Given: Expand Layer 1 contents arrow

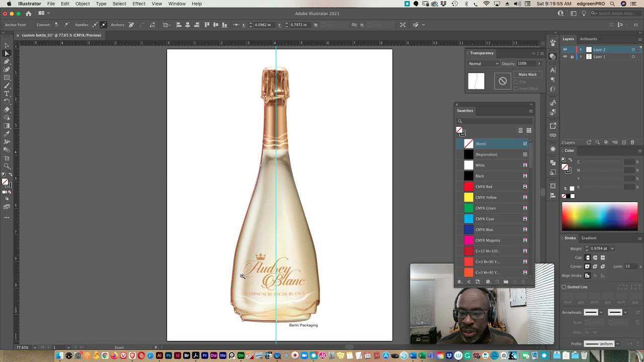Looking at the screenshot, I should [x=581, y=57].
